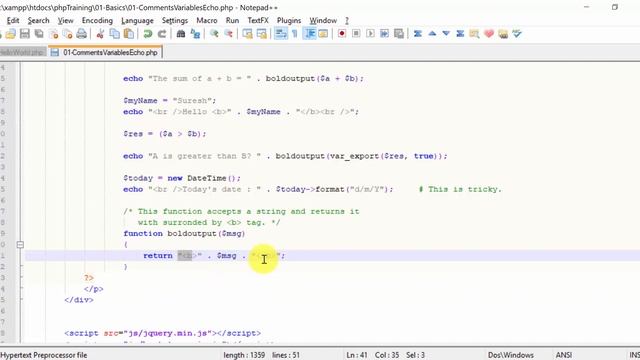Select the 01-CommentsVariablesEcho.php tab
Image resolution: width=640 pixels, height=360 pixels.
click(x=105, y=52)
